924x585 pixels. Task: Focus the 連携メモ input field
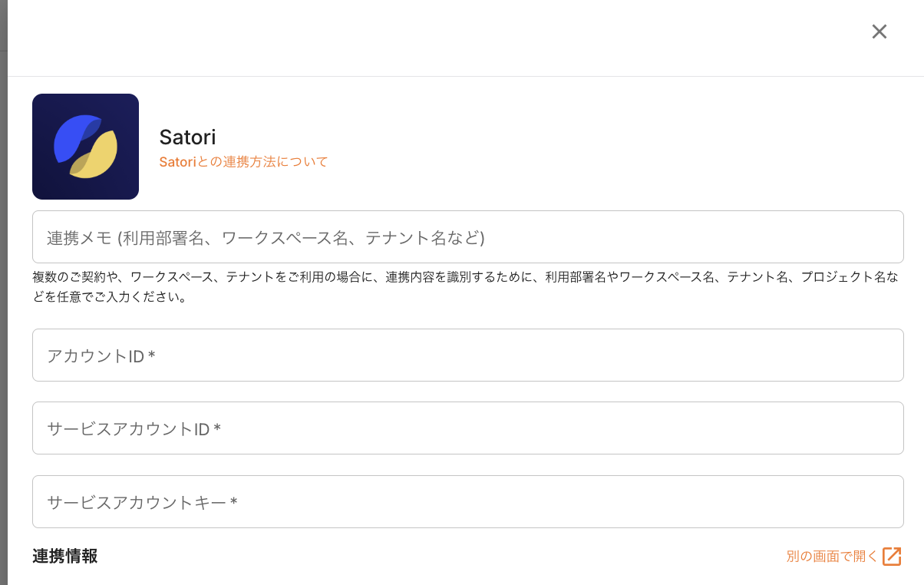[x=467, y=237]
